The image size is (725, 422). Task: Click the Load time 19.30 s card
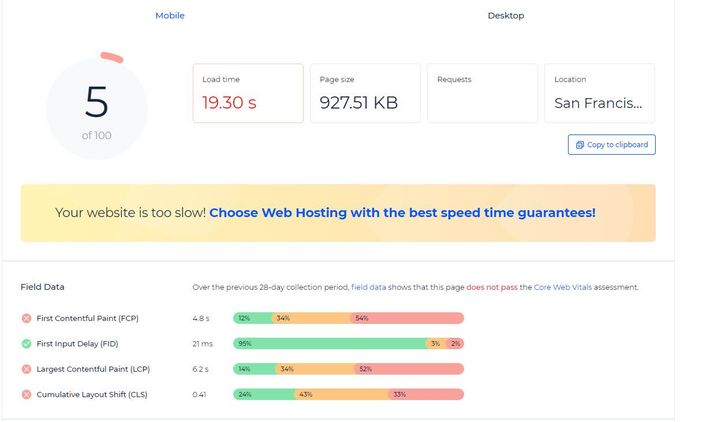[248, 93]
